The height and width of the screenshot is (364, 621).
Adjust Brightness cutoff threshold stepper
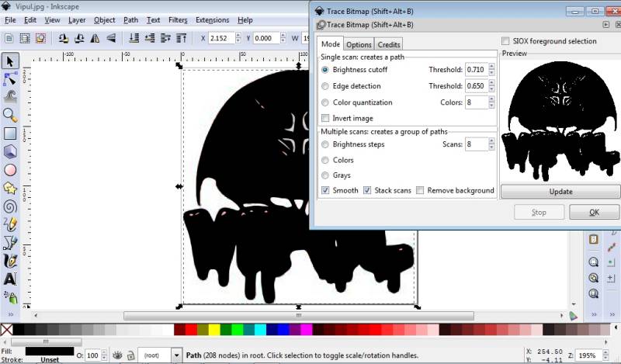[491, 70]
